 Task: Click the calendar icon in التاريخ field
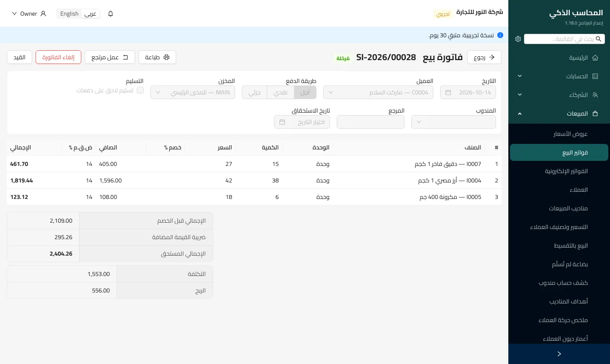click(448, 92)
